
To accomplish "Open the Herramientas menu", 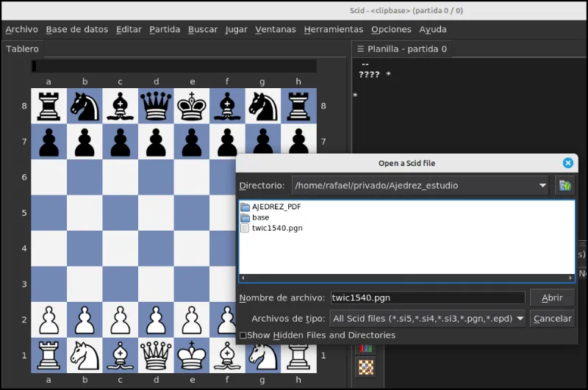I will click(334, 29).
